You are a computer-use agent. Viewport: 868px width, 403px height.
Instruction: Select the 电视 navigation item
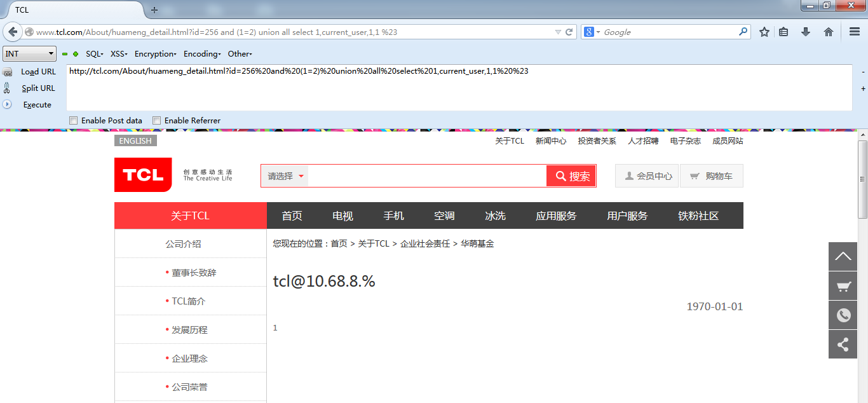[x=342, y=215]
